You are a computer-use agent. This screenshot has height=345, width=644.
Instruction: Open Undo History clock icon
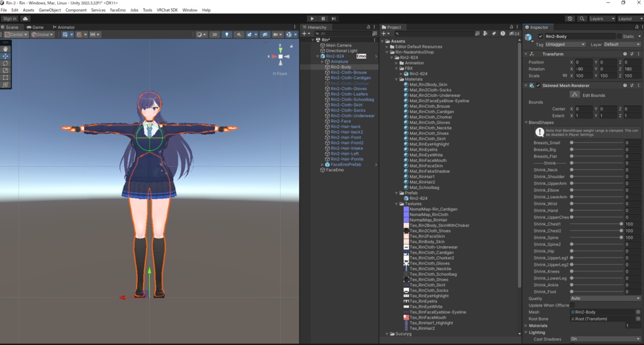pyautogui.click(x=570, y=18)
